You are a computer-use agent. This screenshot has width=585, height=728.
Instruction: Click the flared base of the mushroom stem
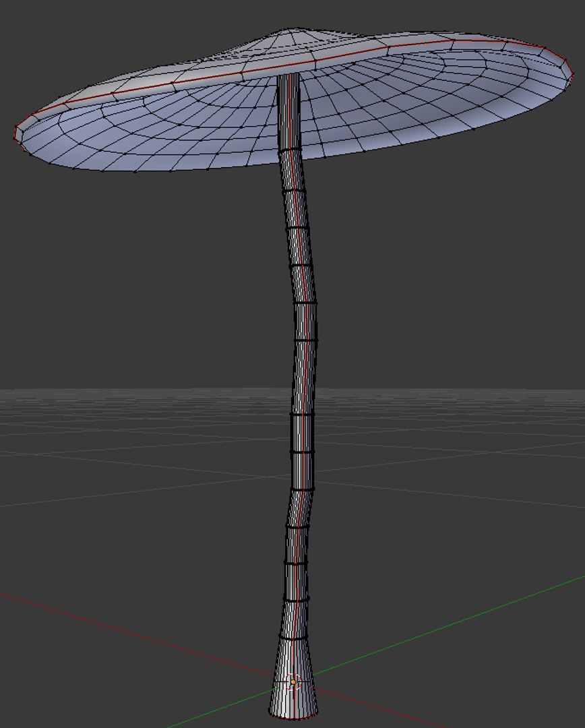click(x=293, y=678)
